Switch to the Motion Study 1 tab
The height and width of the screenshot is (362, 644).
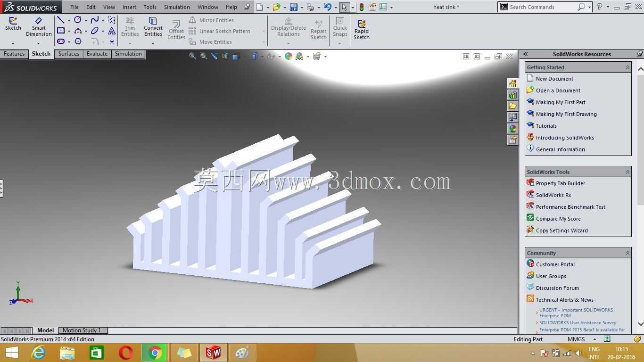click(x=82, y=330)
